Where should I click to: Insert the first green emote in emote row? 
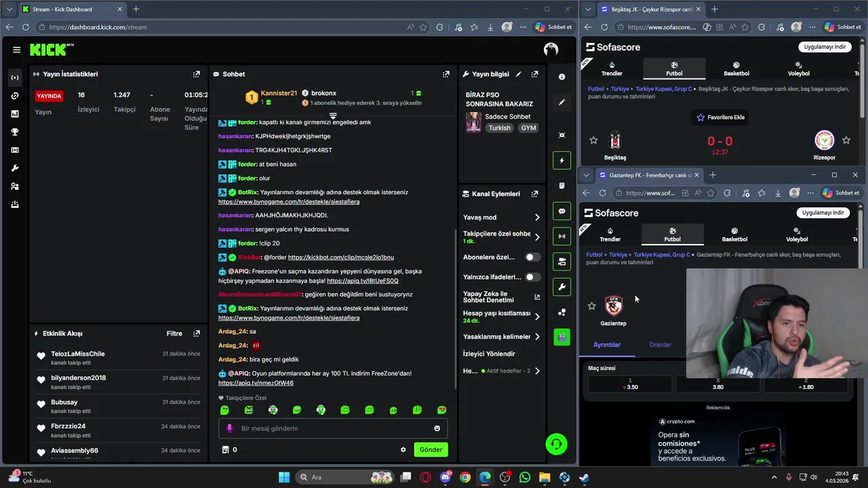tap(224, 410)
